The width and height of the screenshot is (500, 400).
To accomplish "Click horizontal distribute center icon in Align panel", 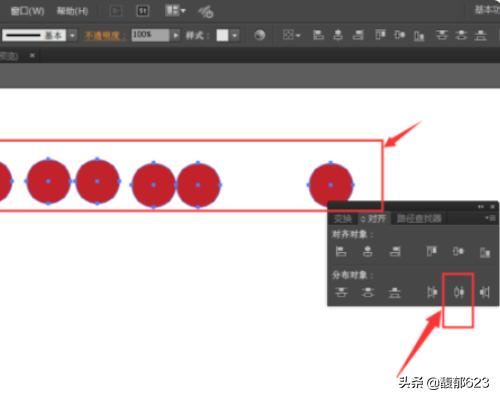I will [x=459, y=292].
